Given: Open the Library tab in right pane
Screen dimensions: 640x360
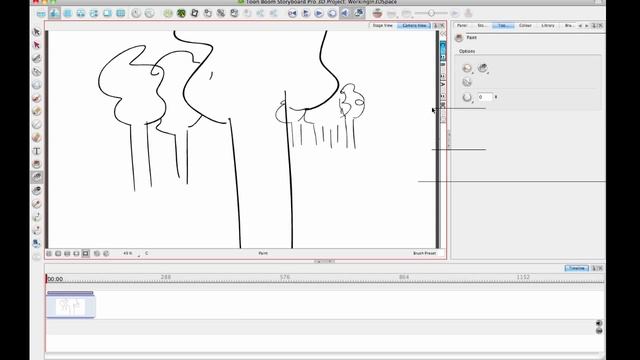Looking at the screenshot, I should 547,25.
